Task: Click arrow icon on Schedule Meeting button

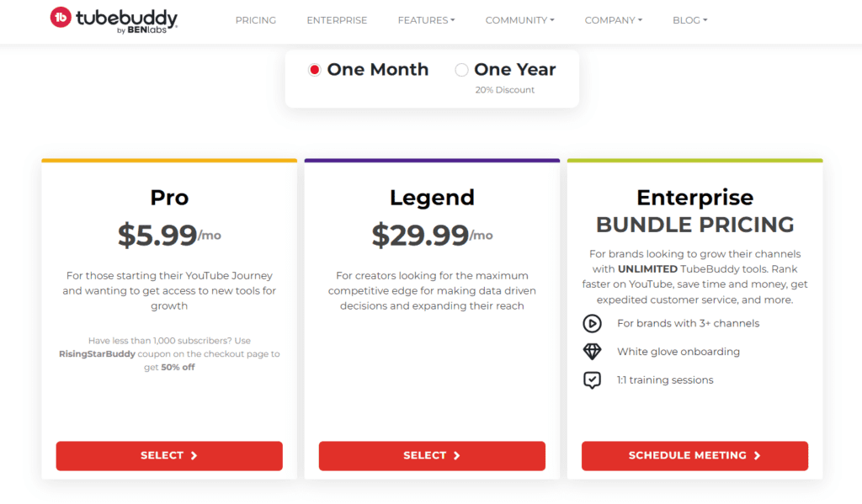Action: tap(758, 456)
